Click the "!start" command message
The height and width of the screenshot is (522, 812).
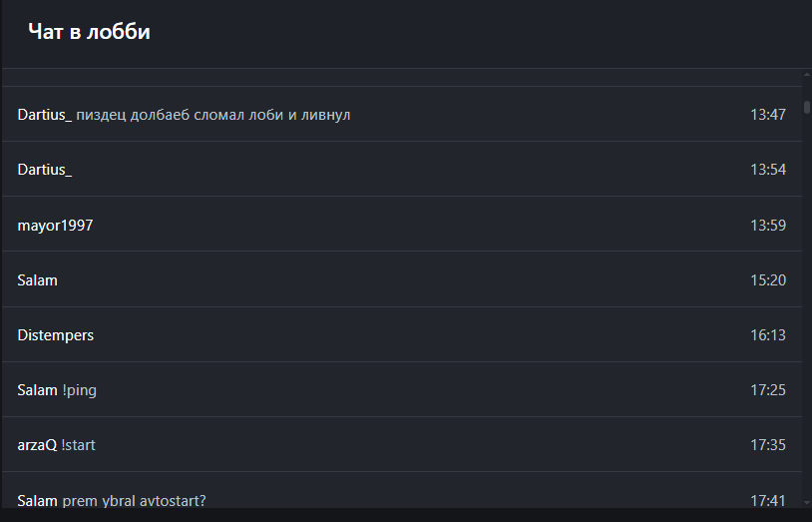point(78,445)
